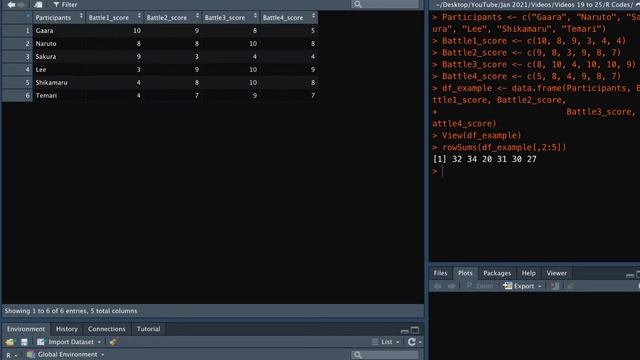
Task: Click the entries count status text
Action: pyautogui.click(x=71, y=311)
